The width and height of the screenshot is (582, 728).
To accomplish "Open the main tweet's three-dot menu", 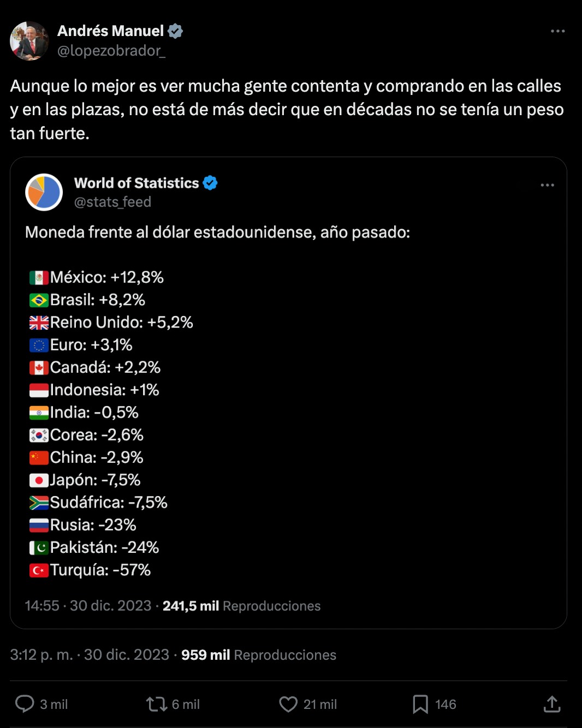I will point(557,31).
